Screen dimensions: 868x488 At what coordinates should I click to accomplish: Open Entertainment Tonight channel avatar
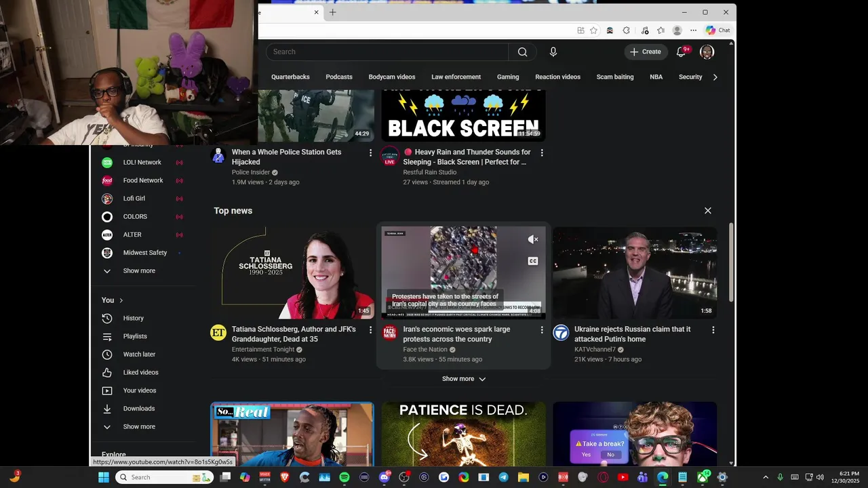[x=218, y=333]
